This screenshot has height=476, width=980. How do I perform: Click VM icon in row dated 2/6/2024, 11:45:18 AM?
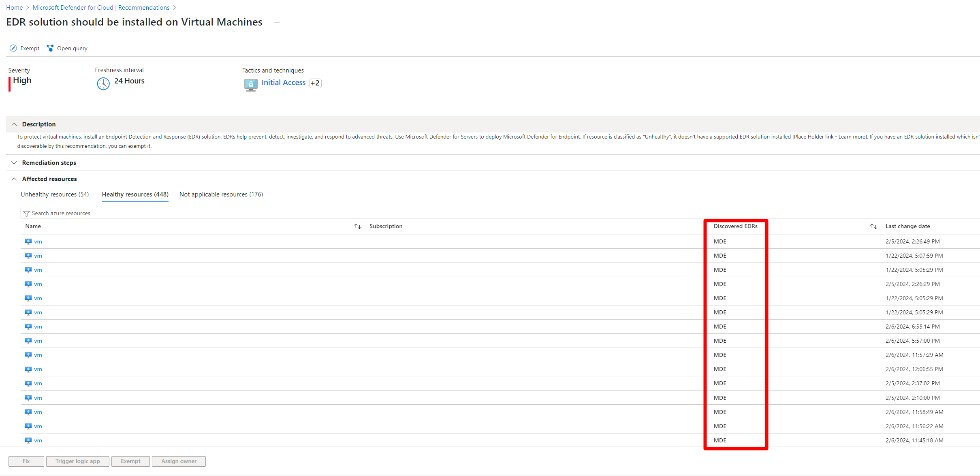[28, 440]
